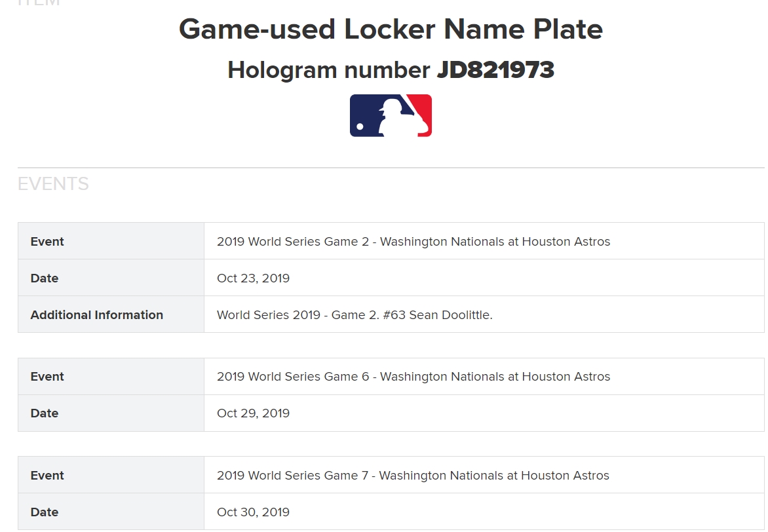Click the Oct 29, 2019 date cell
The height and width of the screenshot is (532, 768).
[484, 413]
